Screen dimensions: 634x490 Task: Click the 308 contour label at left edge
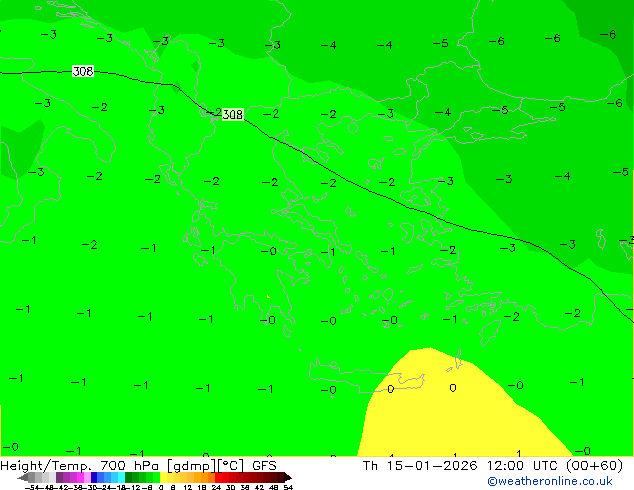click(83, 72)
